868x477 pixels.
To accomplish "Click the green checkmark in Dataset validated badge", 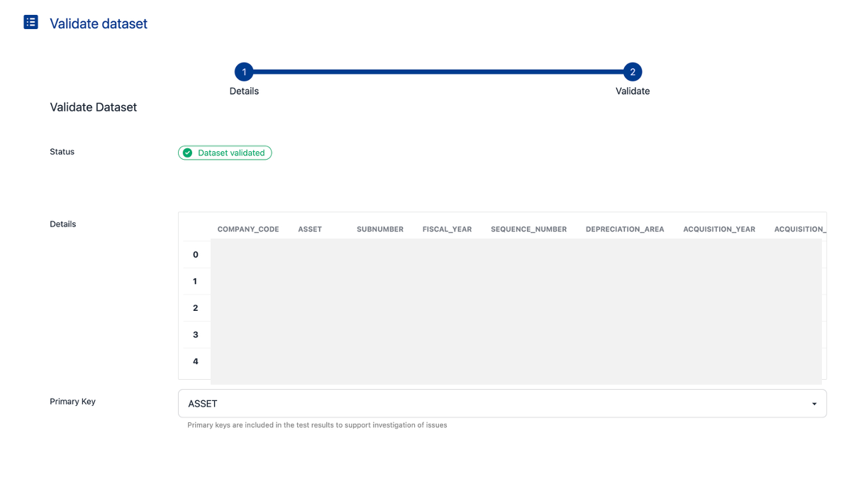I will click(188, 153).
